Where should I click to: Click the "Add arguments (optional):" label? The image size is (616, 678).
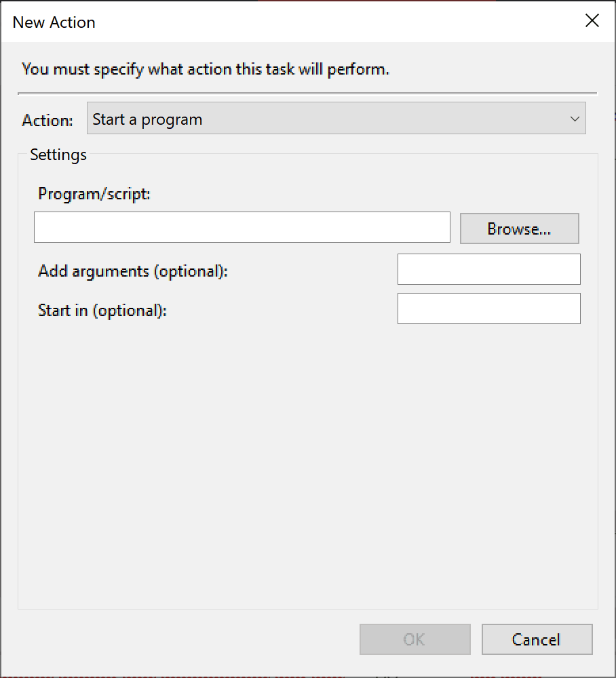[x=133, y=271]
